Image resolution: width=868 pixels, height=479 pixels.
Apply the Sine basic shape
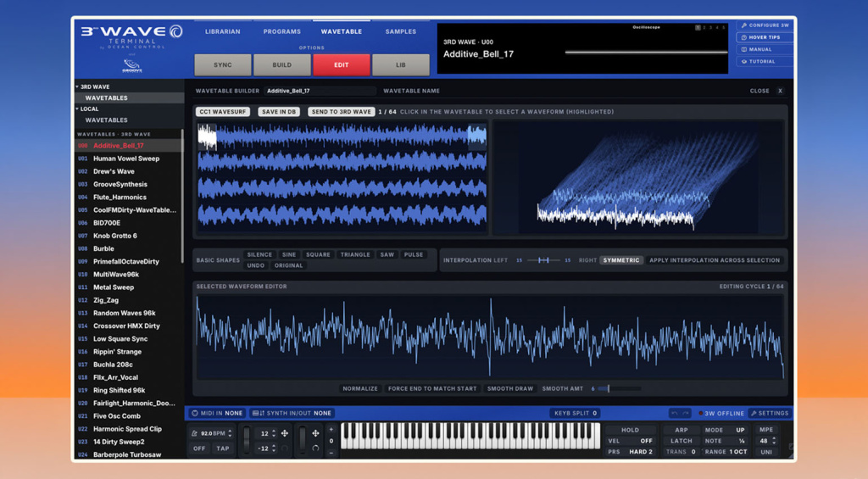[289, 254]
